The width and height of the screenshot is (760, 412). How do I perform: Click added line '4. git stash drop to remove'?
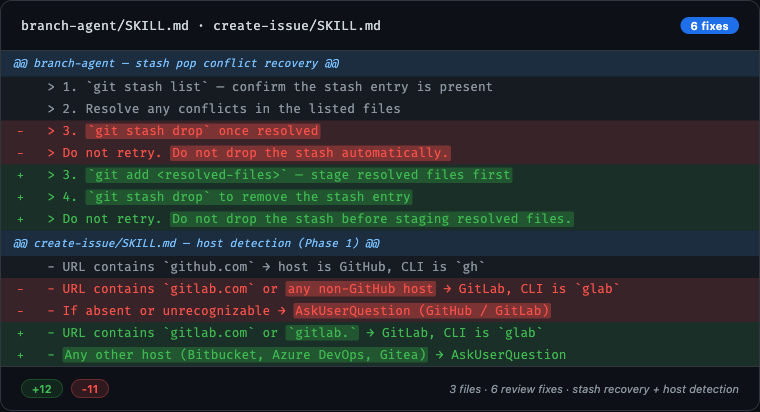pyautogui.click(x=380, y=197)
